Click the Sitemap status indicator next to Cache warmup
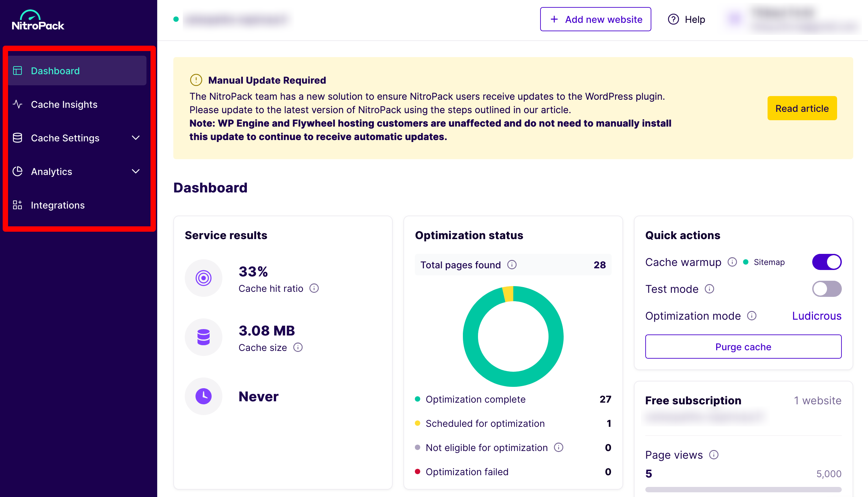868x497 pixels. pyautogui.click(x=745, y=262)
